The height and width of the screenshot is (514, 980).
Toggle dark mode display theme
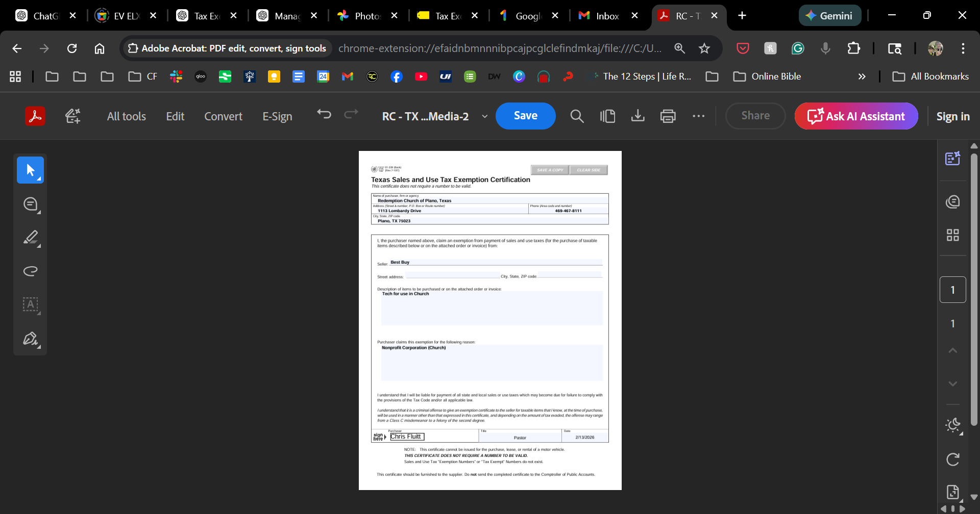tap(952, 425)
